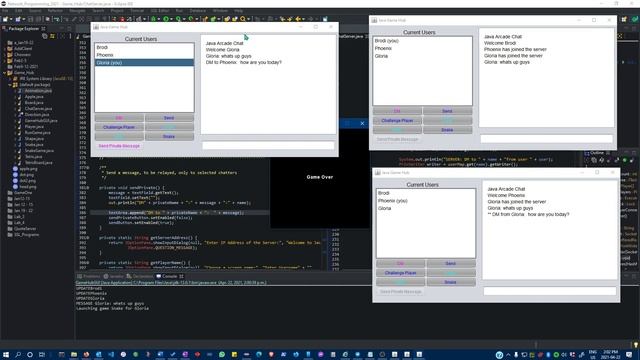Open the Windows Start menu
This screenshot has width=640, height=360.
[x=6, y=355]
